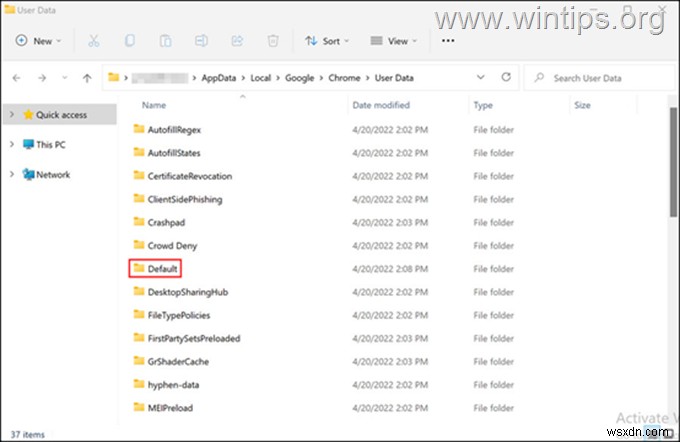Select Network in navigation pane

[x=53, y=175]
